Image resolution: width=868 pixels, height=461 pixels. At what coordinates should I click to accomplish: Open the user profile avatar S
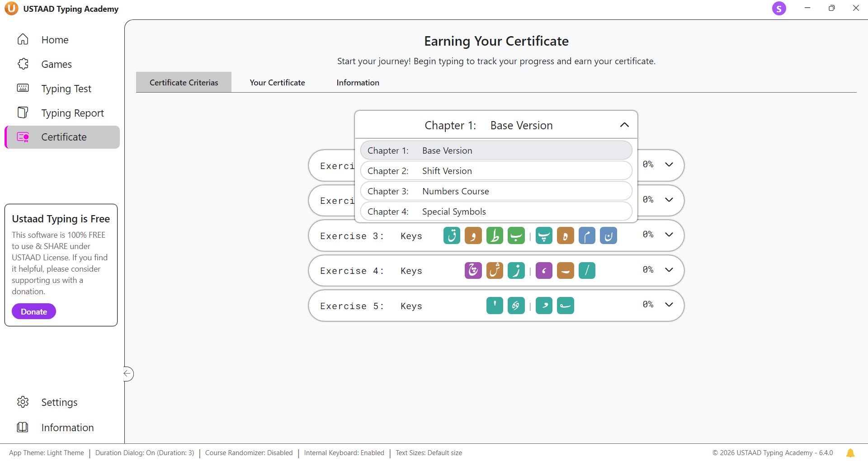tap(778, 9)
